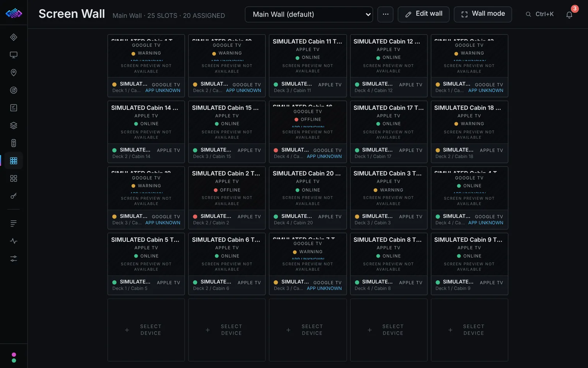588x368 pixels.
Task: Open the SIMULATED Cabin 15 screen tile
Action: coord(227,132)
